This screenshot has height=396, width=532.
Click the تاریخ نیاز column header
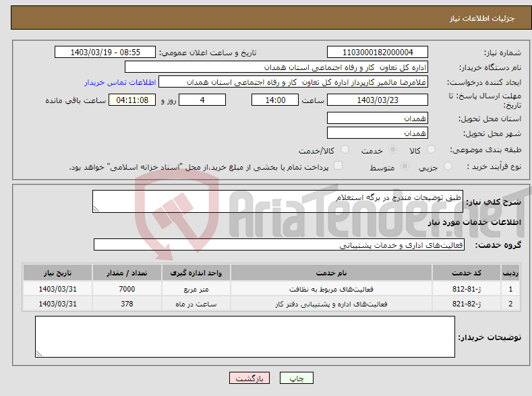coord(58,273)
